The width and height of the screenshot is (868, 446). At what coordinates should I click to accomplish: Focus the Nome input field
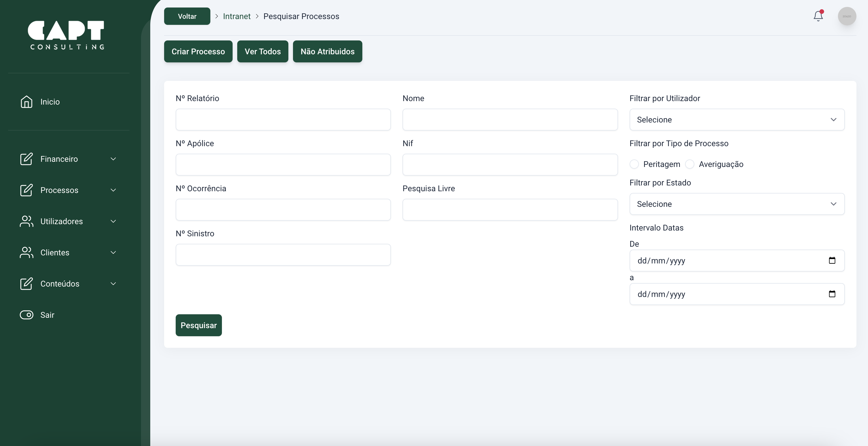(x=510, y=120)
